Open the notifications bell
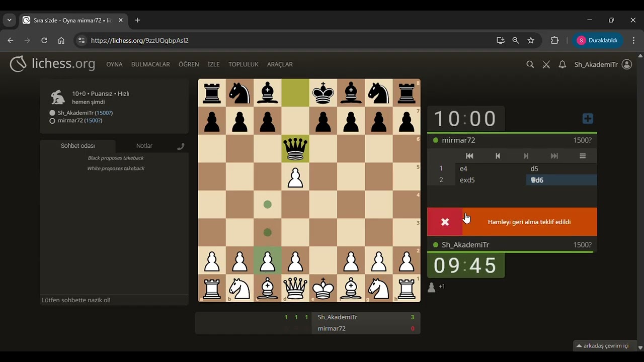Screen dimensions: 644x362 (x=562, y=64)
